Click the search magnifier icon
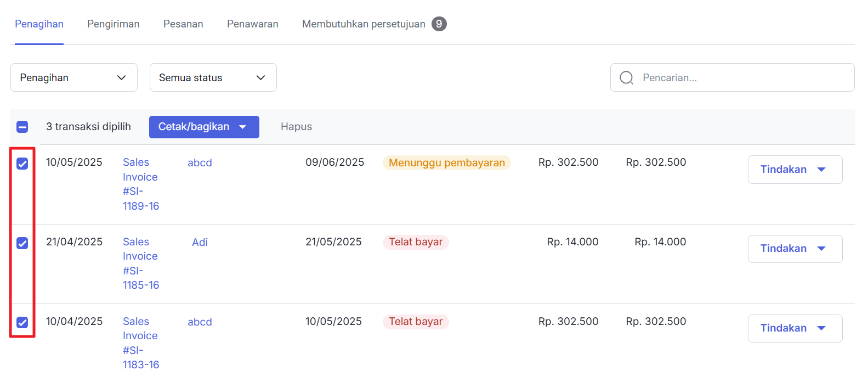The height and width of the screenshot is (376, 868). (626, 78)
